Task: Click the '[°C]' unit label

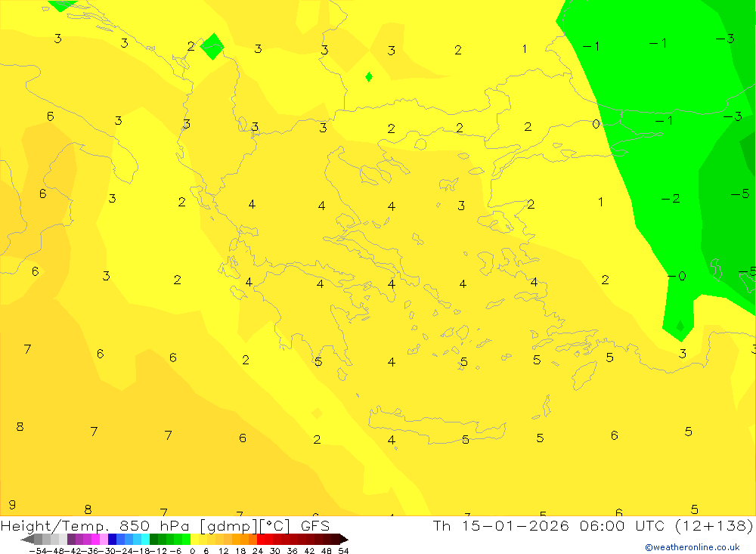Action: (x=275, y=526)
